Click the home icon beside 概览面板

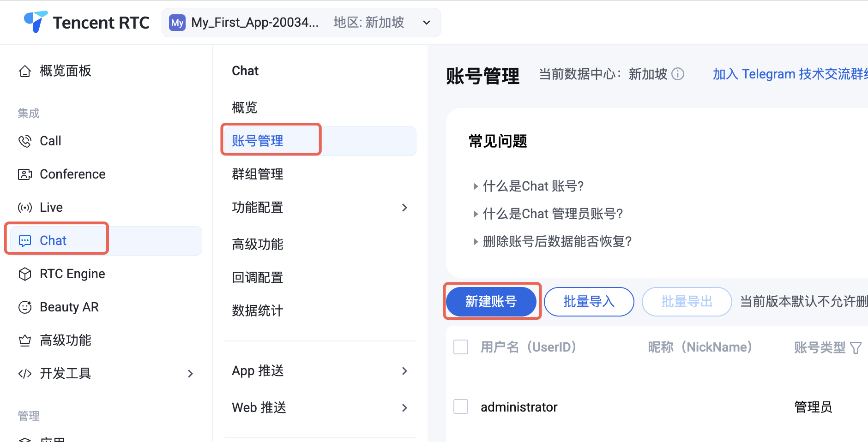click(25, 71)
